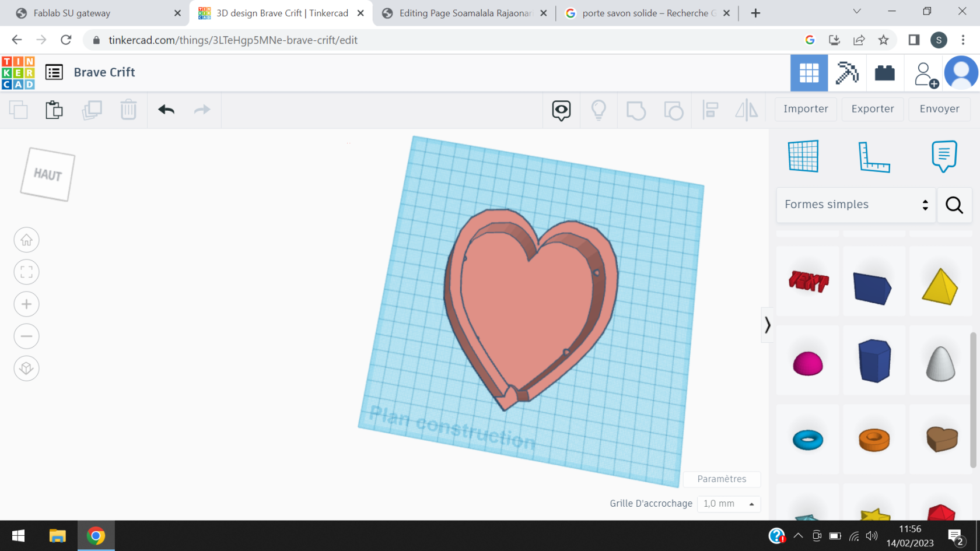Invite a collaborator icon
Screen dimensions: 980x551
926,75
